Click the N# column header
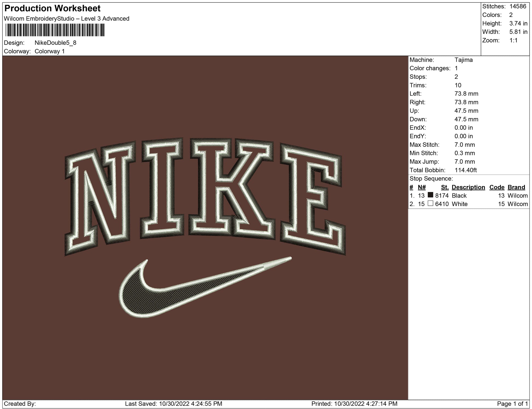This screenshot has width=532, height=409. pos(422,187)
